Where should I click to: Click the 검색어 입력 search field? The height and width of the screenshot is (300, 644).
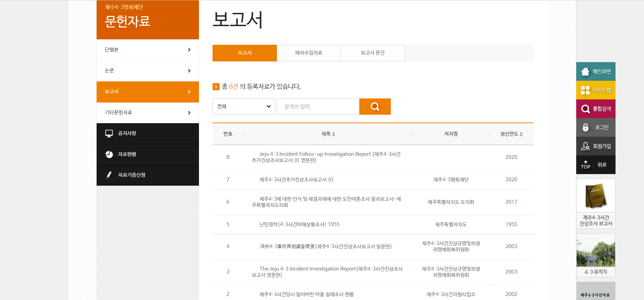pos(318,107)
